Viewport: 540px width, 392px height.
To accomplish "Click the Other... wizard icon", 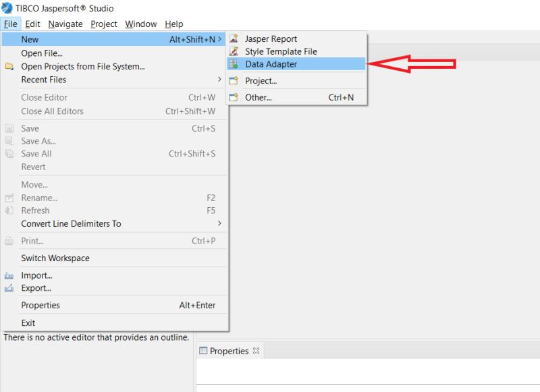I will pyautogui.click(x=234, y=96).
